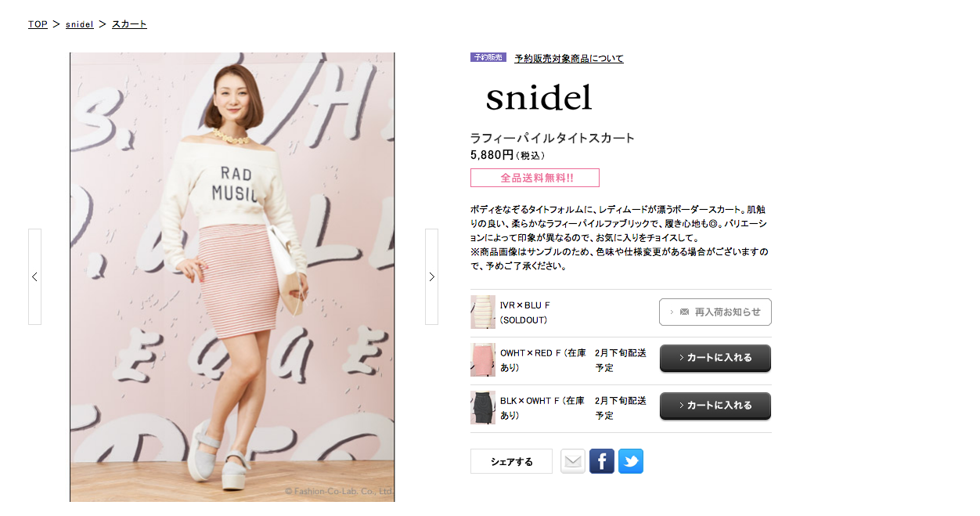This screenshot has width=980, height=516.
Task: Go to TOP breadcrumb link
Action: (x=38, y=24)
